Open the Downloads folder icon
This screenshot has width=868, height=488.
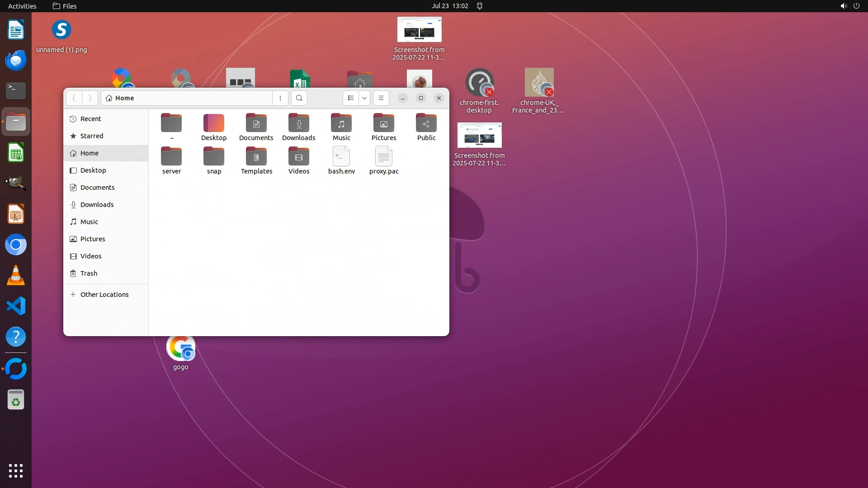(x=298, y=123)
